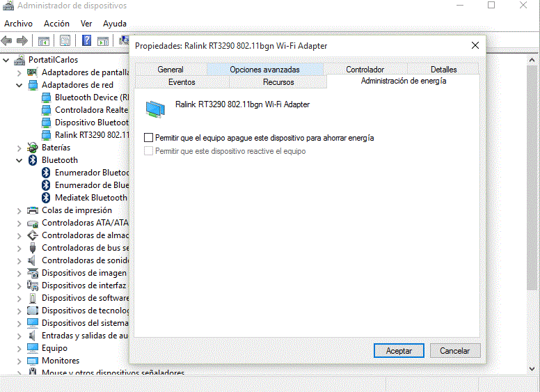This screenshot has height=392, width=540.
Task: Click the action pane toolbar icon
Action: (103, 41)
